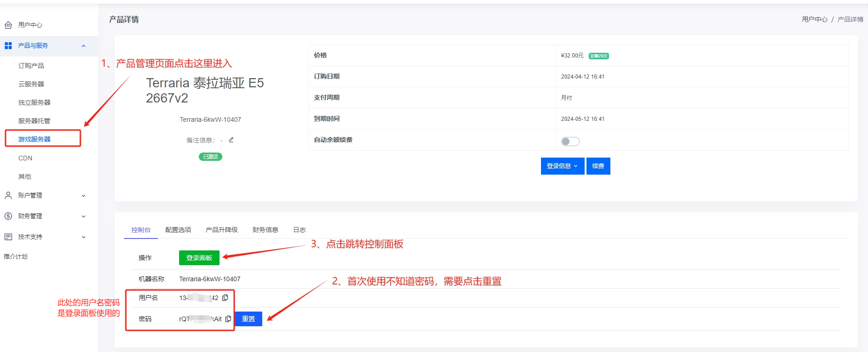The height and width of the screenshot is (352, 868).
Task: Open the 日志 tab
Action: (299, 230)
